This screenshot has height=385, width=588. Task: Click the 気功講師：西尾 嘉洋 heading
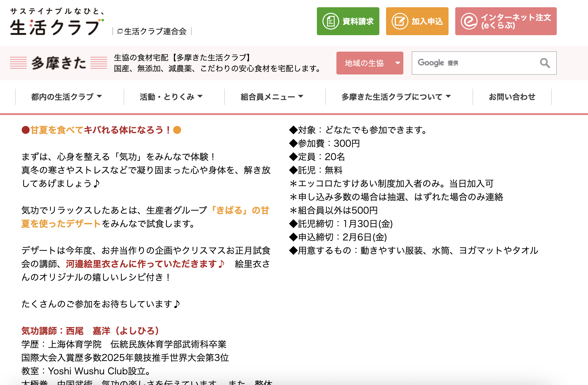click(90, 331)
